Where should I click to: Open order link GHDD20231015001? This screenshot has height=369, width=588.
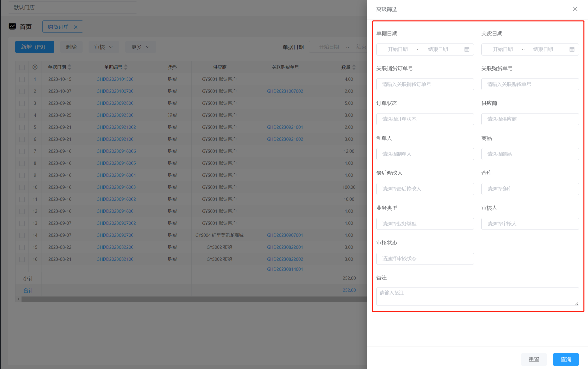coord(116,79)
